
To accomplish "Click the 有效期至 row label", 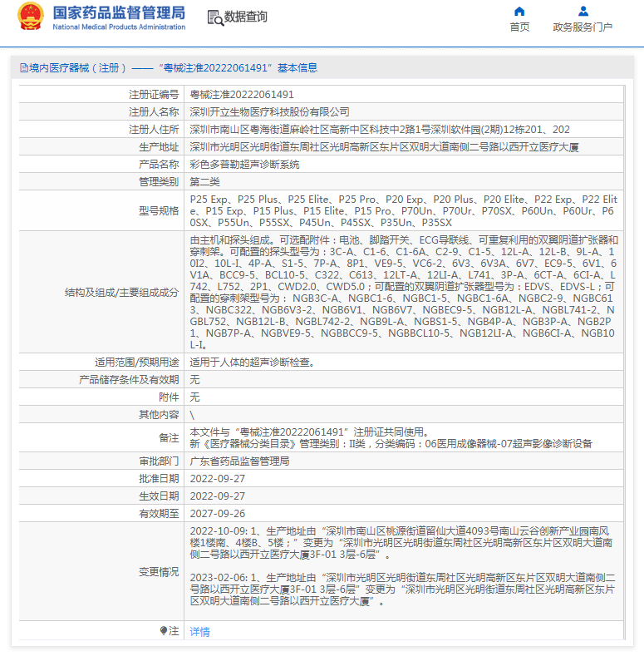I will (x=159, y=514).
